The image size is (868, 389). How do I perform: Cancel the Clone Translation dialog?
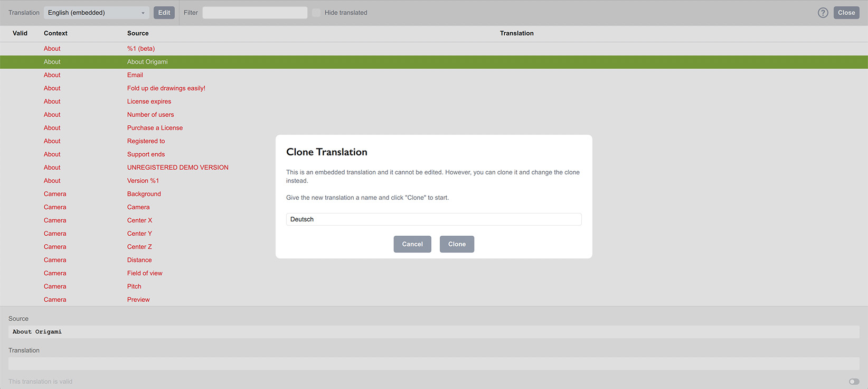pos(412,244)
